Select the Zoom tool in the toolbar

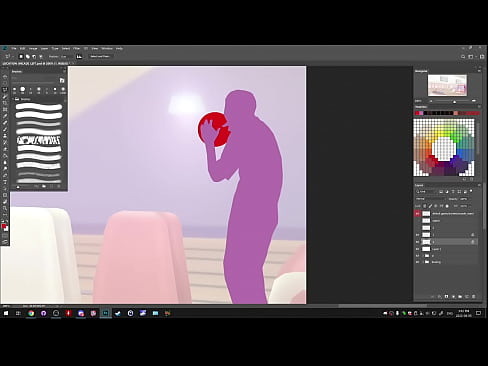click(5, 208)
